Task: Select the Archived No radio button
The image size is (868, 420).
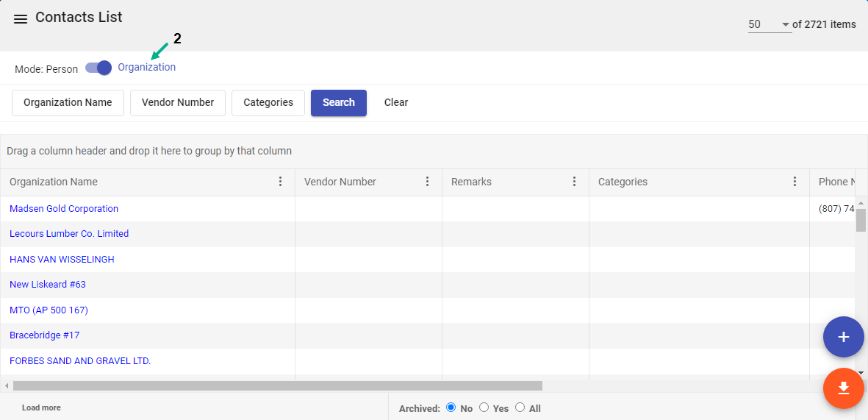Action: pos(449,407)
